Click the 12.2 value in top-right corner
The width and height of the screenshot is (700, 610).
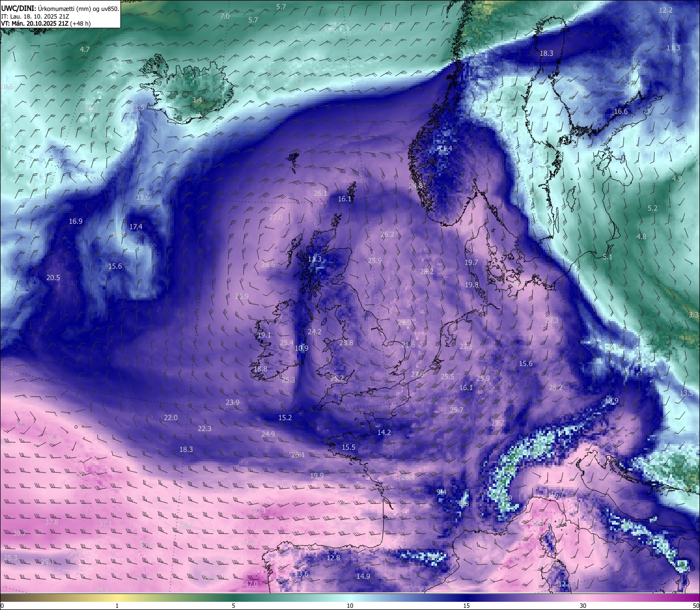pos(666,10)
